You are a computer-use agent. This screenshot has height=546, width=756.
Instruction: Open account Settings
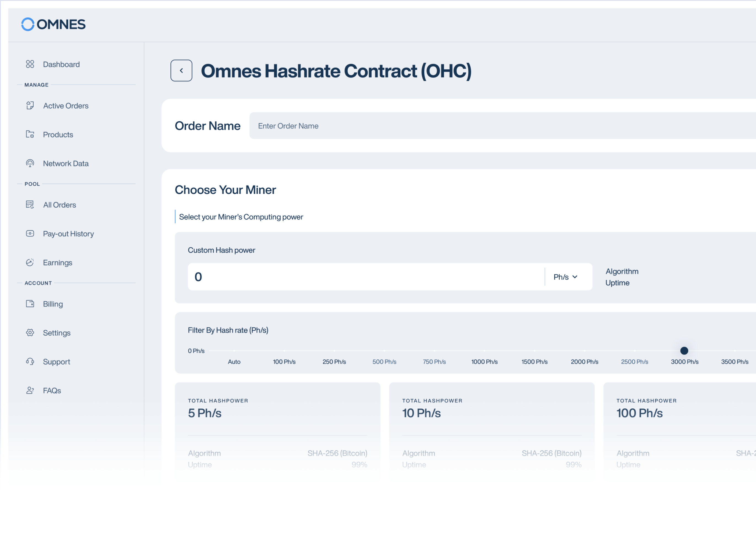click(57, 333)
